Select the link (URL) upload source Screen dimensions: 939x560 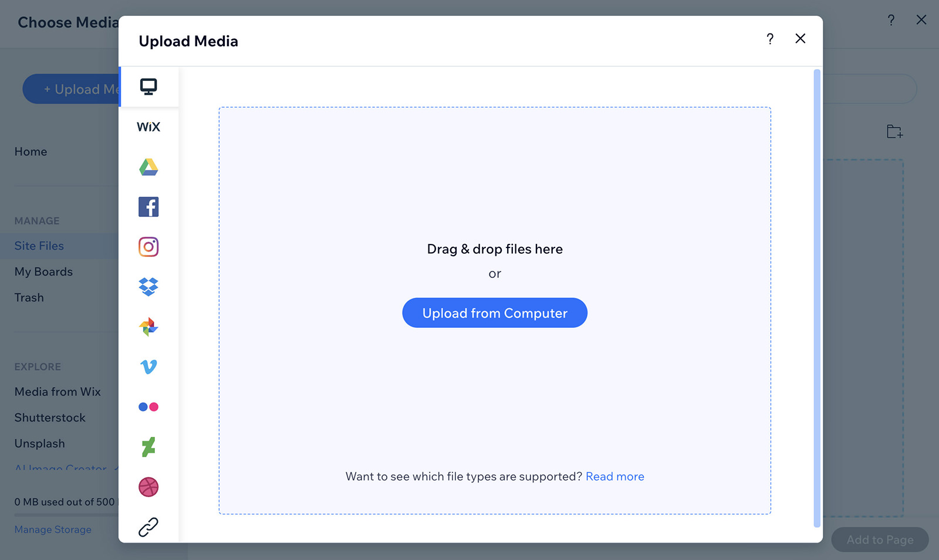(x=148, y=527)
